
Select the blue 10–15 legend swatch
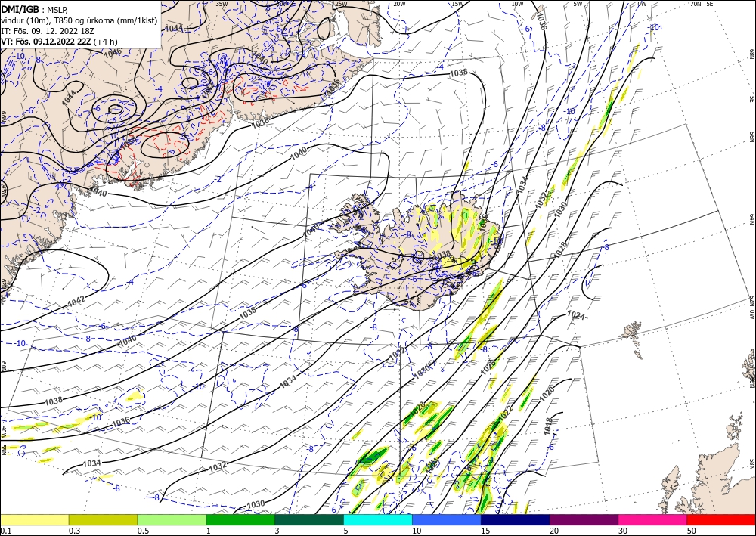coord(447,519)
